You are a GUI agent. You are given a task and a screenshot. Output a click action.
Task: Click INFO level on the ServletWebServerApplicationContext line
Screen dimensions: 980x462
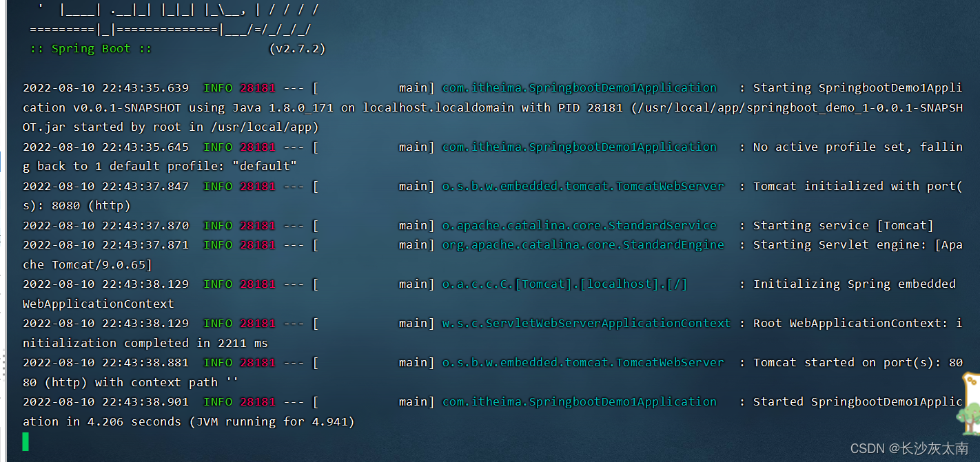tap(218, 323)
